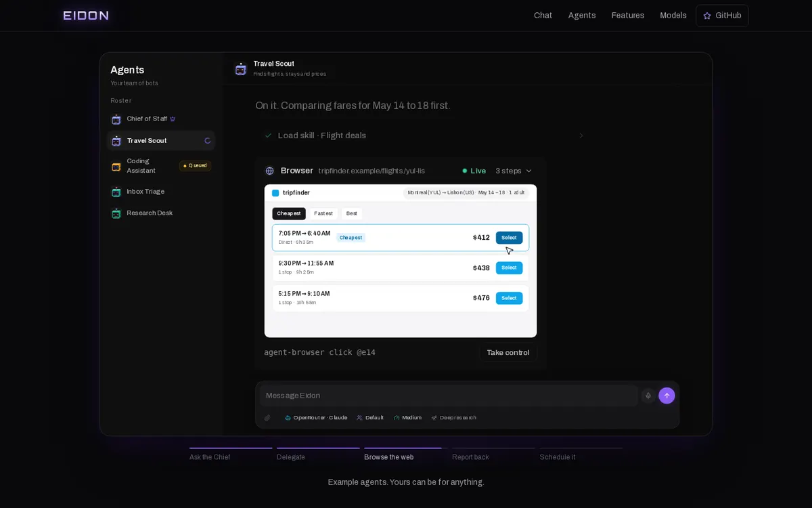Select the $476 flight
The image size is (812, 508).
pos(509,298)
